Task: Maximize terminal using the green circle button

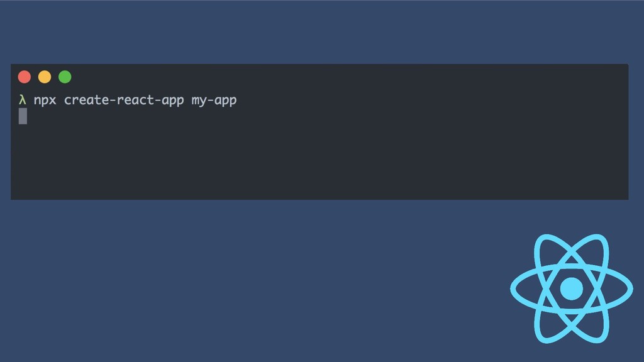Action: [65, 77]
